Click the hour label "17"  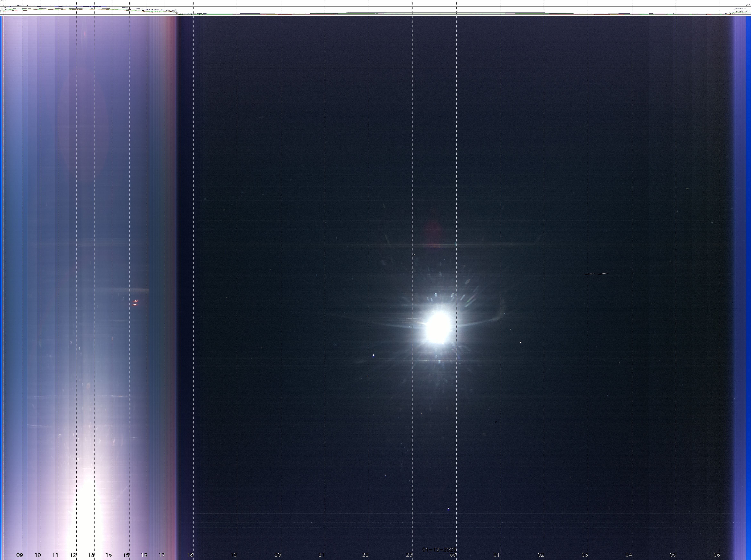[x=162, y=555]
